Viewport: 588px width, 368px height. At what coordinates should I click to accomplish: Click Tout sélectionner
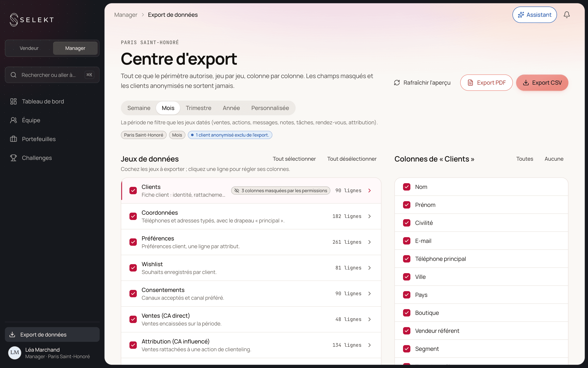click(x=294, y=159)
